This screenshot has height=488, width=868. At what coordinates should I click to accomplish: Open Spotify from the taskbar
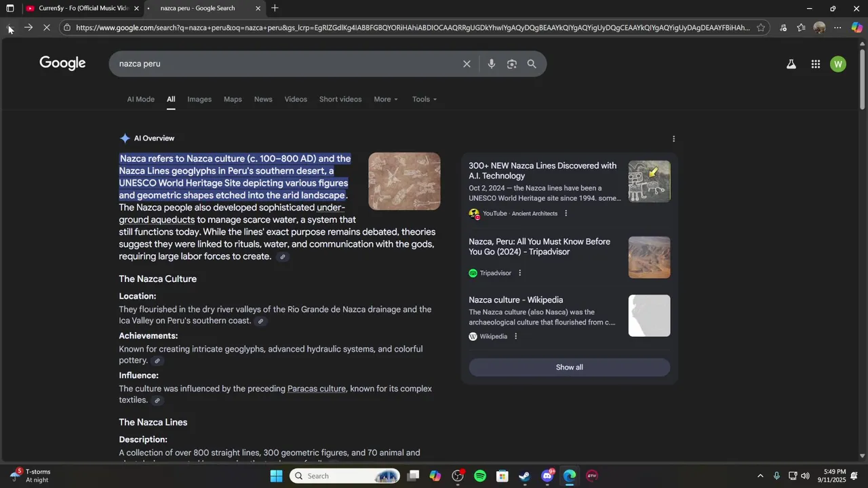(480, 476)
